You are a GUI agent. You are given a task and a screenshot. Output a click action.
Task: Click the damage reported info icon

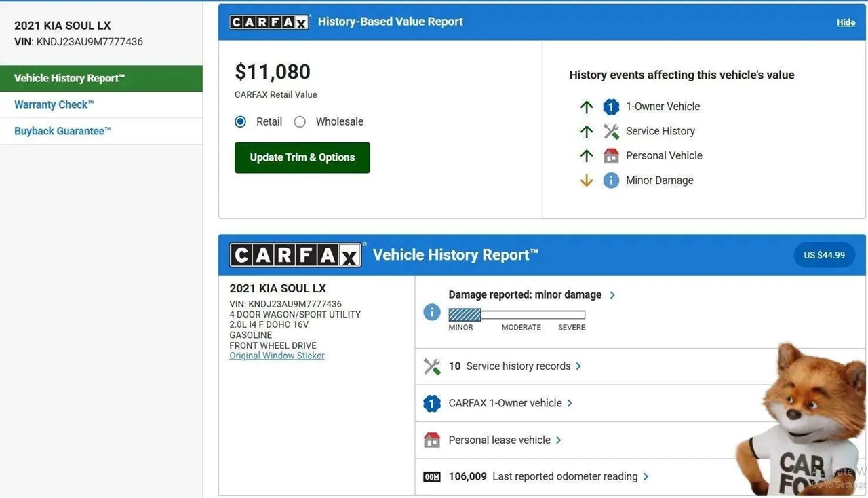click(x=431, y=312)
